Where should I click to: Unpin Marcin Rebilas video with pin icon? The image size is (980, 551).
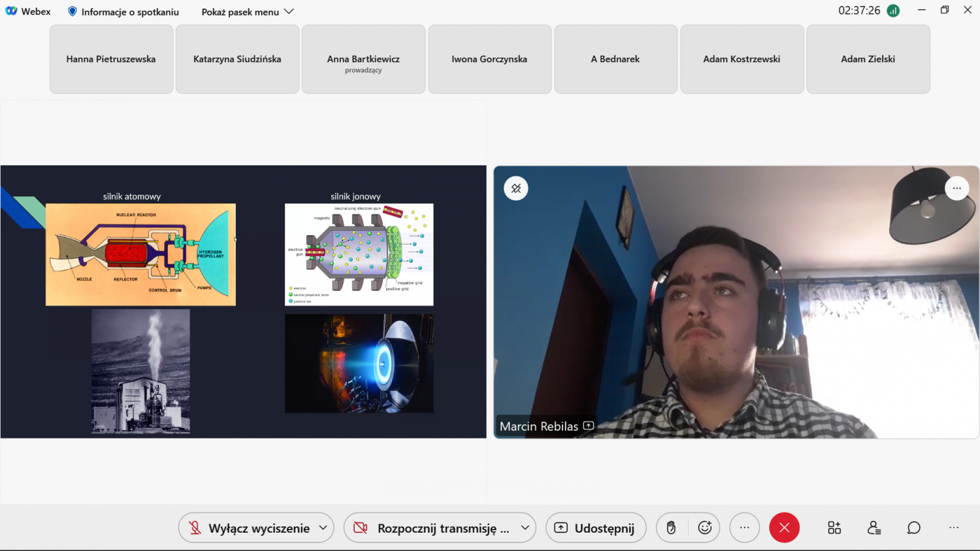(x=516, y=188)
